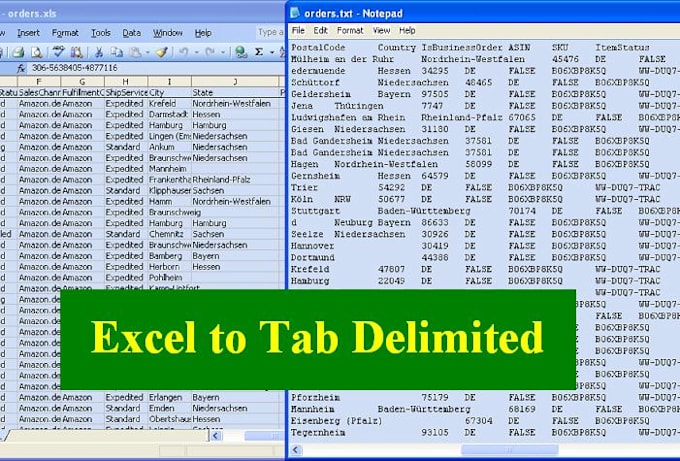680x461 pixels.
Task: Select the Darmstadt city cell
Action: [170, 114]
